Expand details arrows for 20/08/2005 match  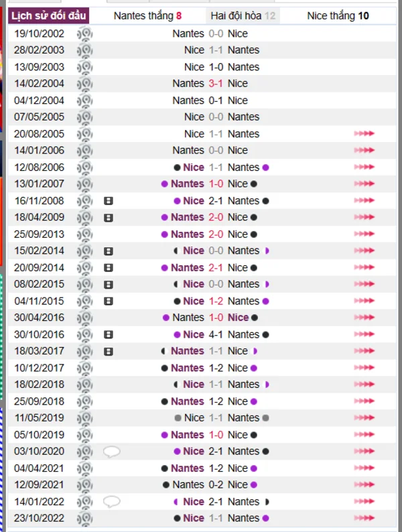point(364,134)
